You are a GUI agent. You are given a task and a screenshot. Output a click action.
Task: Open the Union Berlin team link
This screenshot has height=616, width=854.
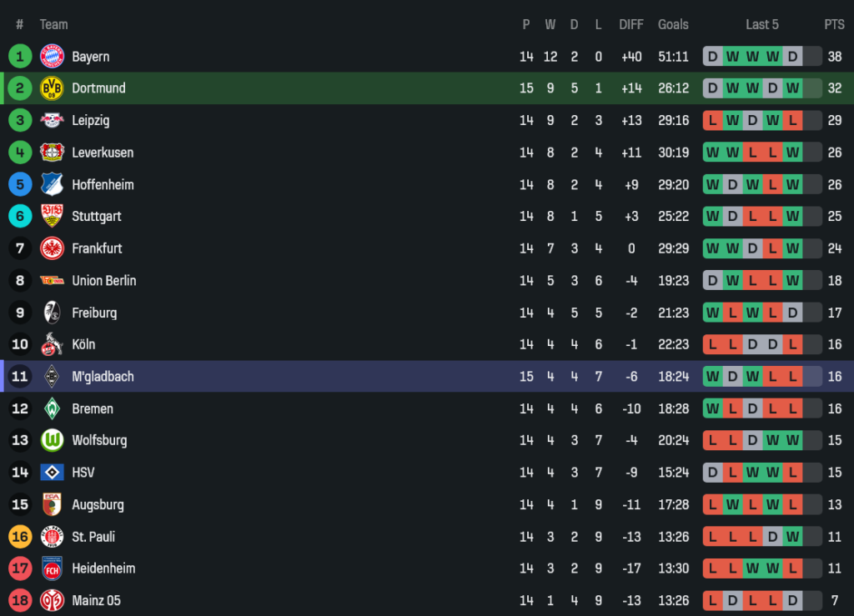click(x=103, y=281)
